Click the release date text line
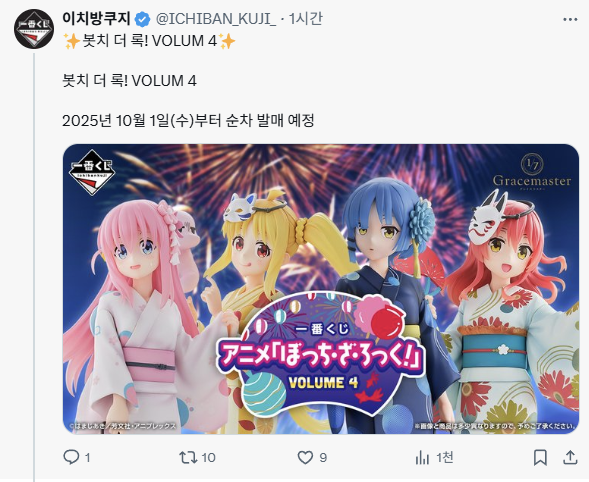The image size is (589, 482). tap(188, 121)
